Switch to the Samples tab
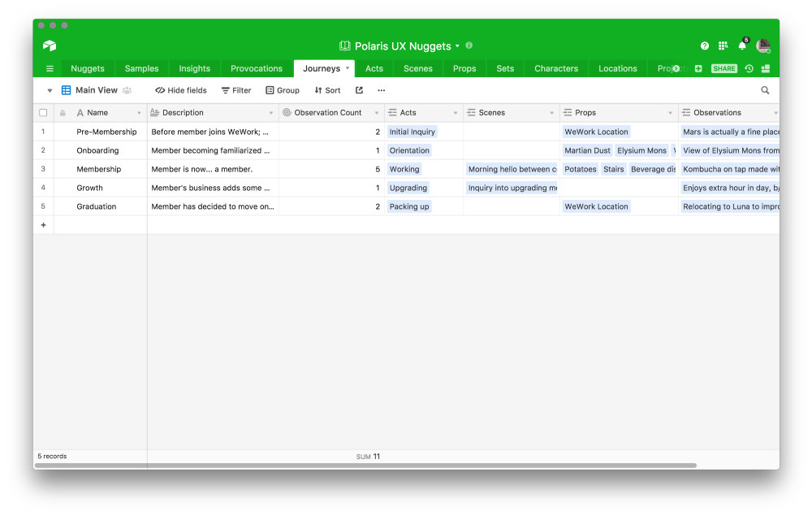Image resolution: width=812 pixels, height=516 pixels. 141,68
